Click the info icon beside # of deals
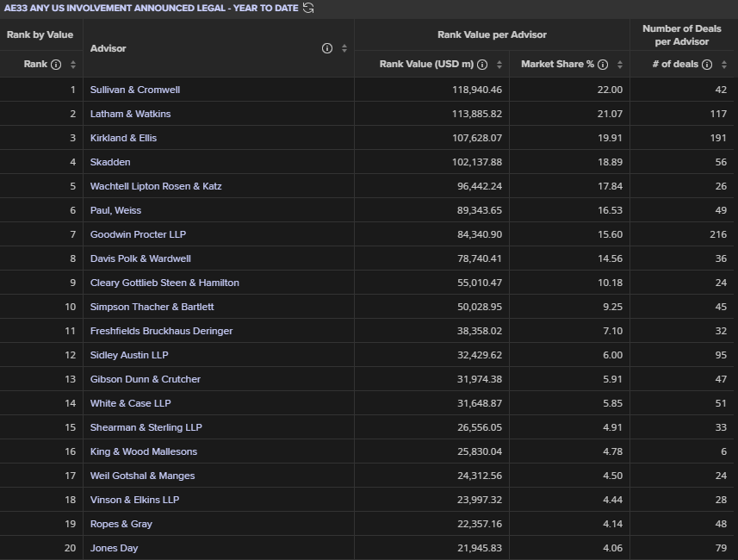738x560 pixels. pyautogui.click(x=707, y=65)
